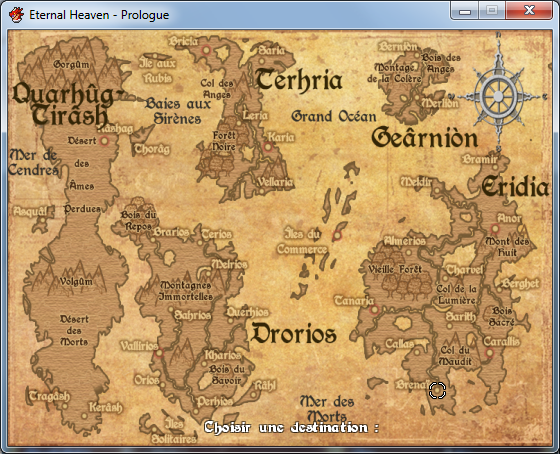The height and width of the screenshot is (454, 560).
Task: Select the red-ringed Bricia city marker
Action: (x=206, y=50)
